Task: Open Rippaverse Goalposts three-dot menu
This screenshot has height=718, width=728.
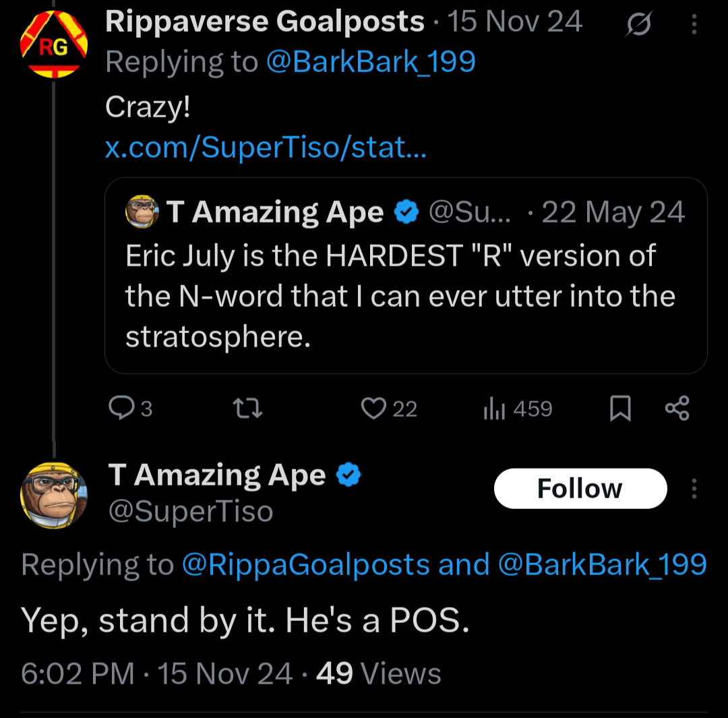Action: 694,24
